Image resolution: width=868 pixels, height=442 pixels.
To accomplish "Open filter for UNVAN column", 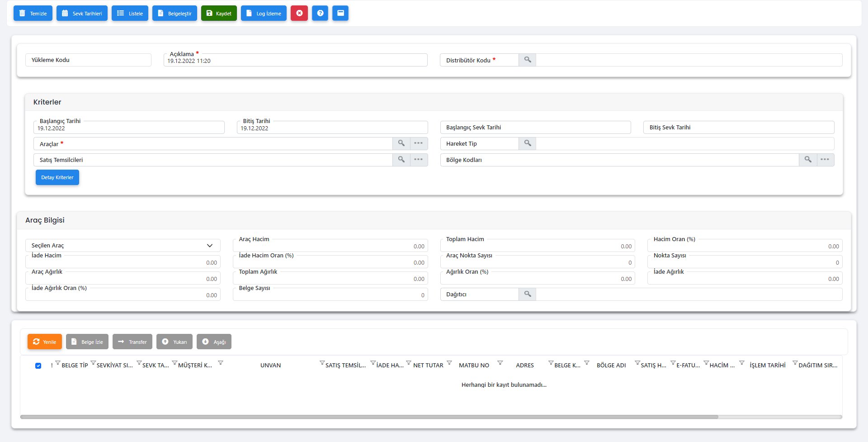I will 322,363.
